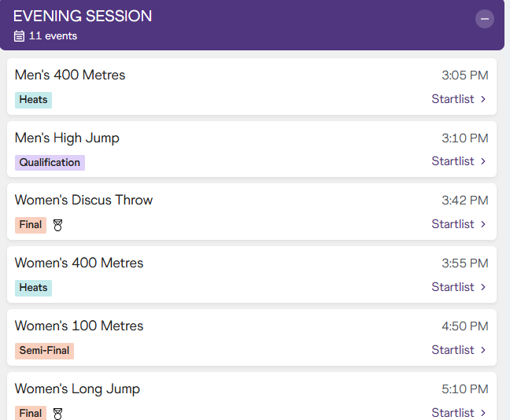Image resolution: width=510 pixels, height=420 pixels.
Task: Click Final tag under Women's Discus Throw
Action: point(31,225)
